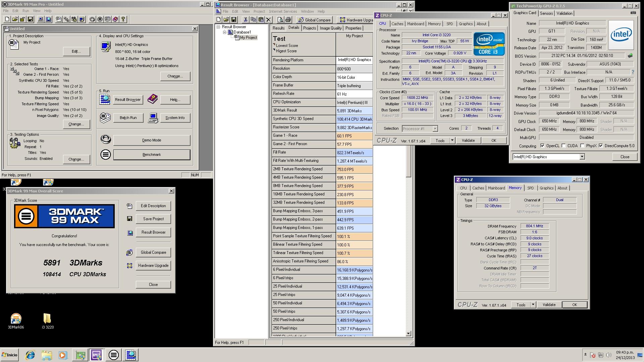Open Tools dropdown arrow in CPU-Z CPU window
The image size is (644, 362).
452,140
